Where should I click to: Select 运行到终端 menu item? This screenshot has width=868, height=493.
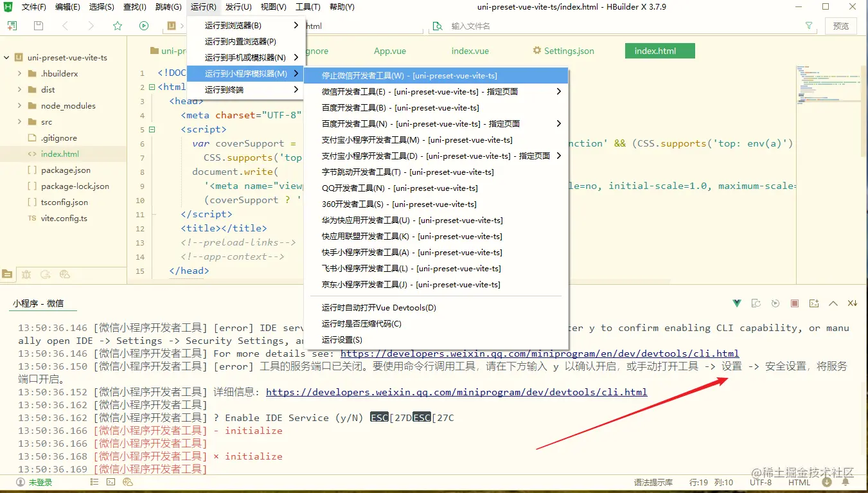tap(245, 90)
